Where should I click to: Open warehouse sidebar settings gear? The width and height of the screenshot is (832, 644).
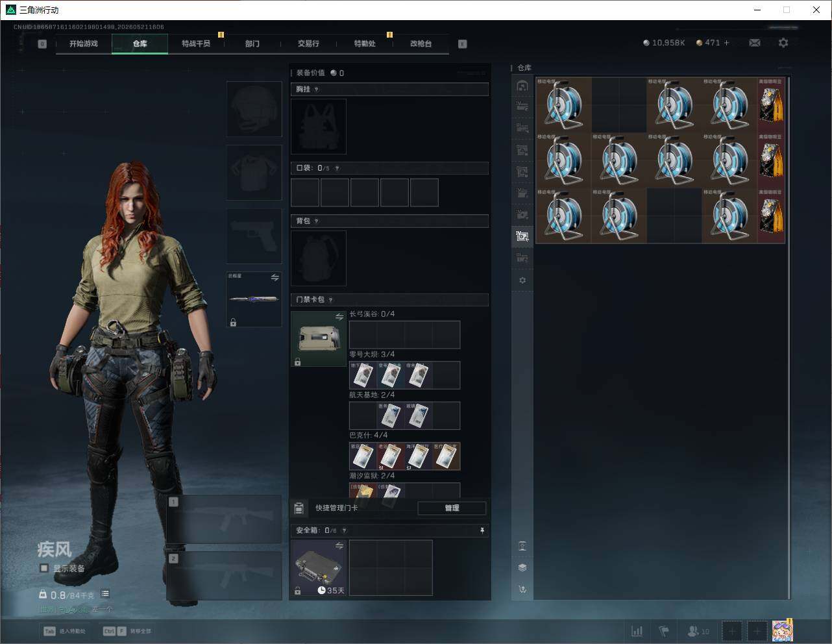tap(522, 280)
